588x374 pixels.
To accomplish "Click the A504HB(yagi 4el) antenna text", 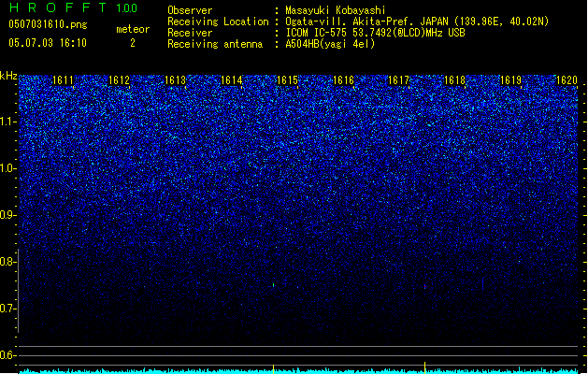I will tap(330, 44).
